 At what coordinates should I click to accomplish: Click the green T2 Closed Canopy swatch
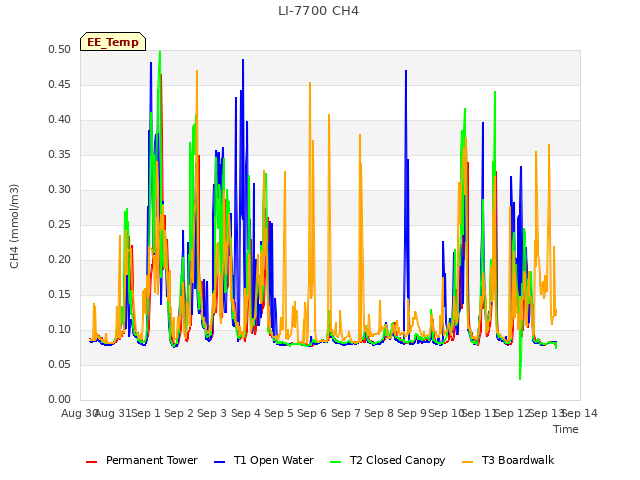click(x=335, y=462)
